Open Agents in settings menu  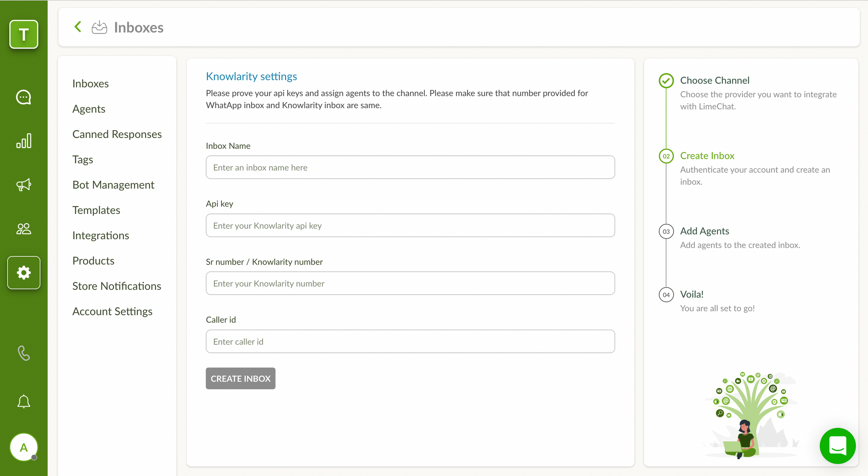(x=89, y=109)
